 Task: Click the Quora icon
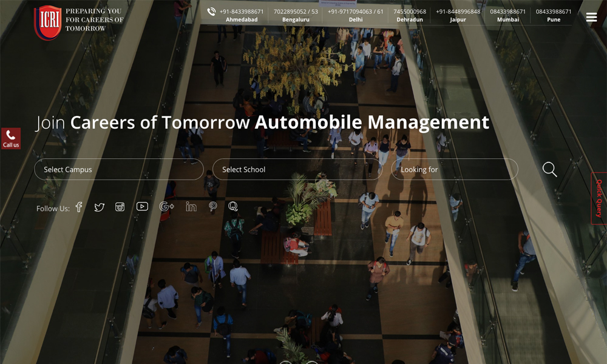(233, 207)
